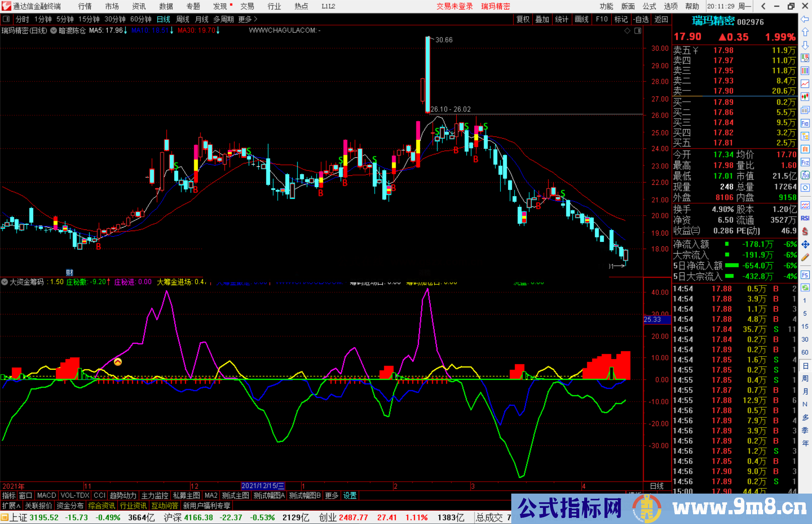
Task: Click the 返回 return button
Action: pyautogui.click(x=662, y=19)
